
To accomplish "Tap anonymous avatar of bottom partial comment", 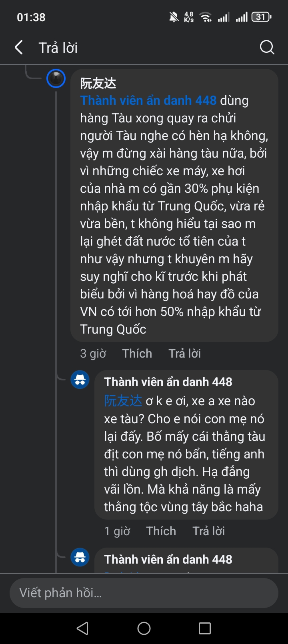I will (80, 557).
